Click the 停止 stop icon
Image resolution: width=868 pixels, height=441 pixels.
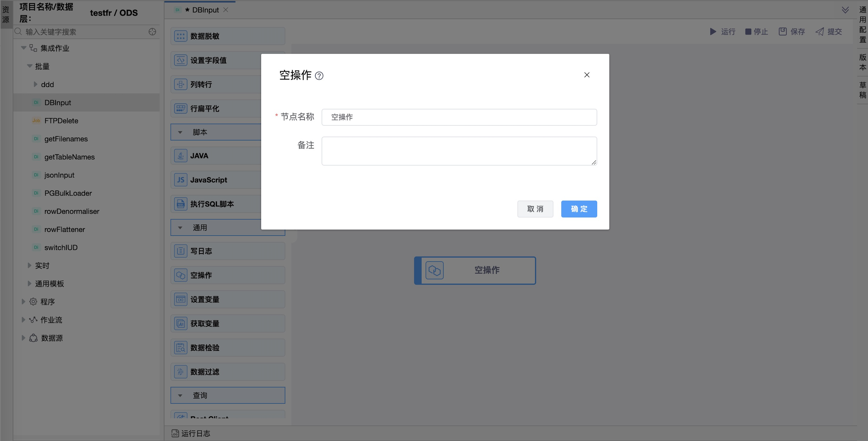[x=748, y=31]
